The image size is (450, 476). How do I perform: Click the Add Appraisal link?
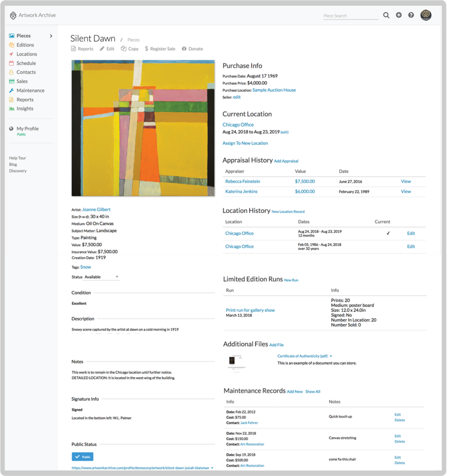point(286,161)
